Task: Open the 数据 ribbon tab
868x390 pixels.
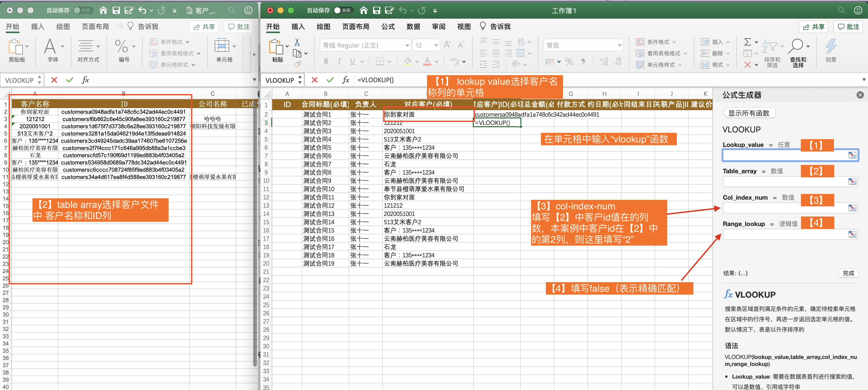Action: [x=413, y=27]
